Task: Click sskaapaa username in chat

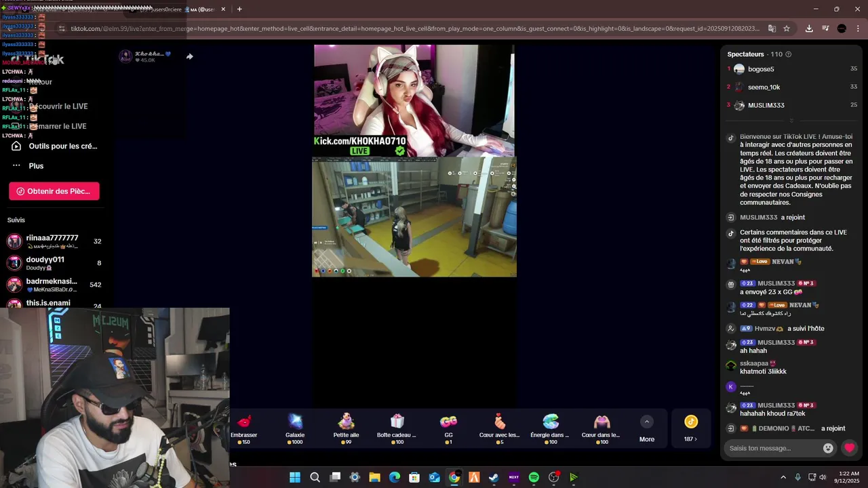Action: pyautogui.click(x=754, y=363)
